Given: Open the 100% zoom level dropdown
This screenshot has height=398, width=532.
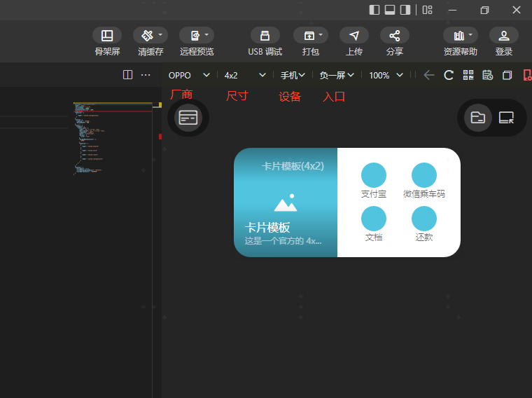Looking at the screenshot, I should pos(386,75).
